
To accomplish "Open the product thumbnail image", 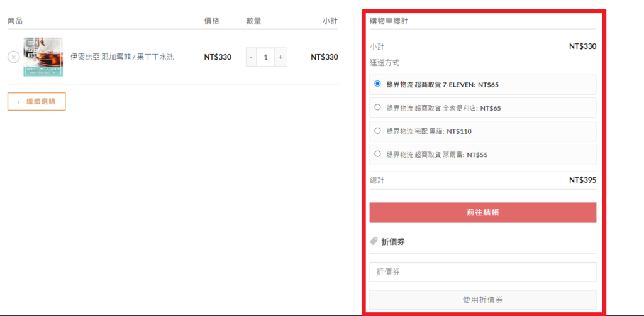I will [x=43, y=57].
